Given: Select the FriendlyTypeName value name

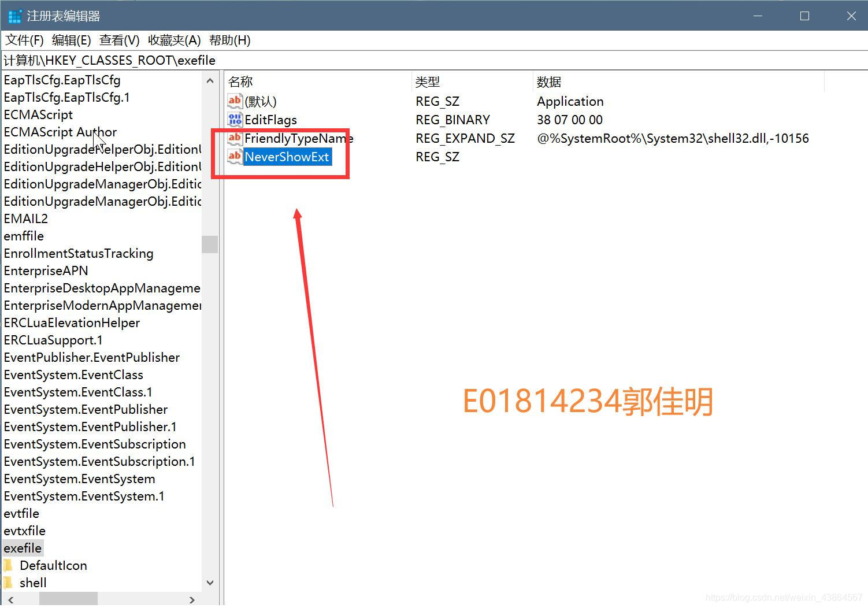Looking at the screenshot, I should (299, 138).
